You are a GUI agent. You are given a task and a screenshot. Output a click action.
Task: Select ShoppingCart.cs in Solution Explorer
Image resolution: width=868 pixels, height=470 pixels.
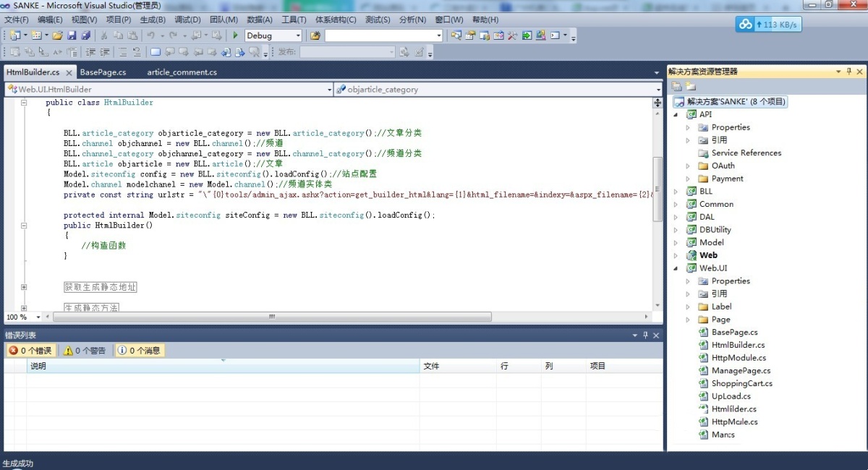[741, 383]
